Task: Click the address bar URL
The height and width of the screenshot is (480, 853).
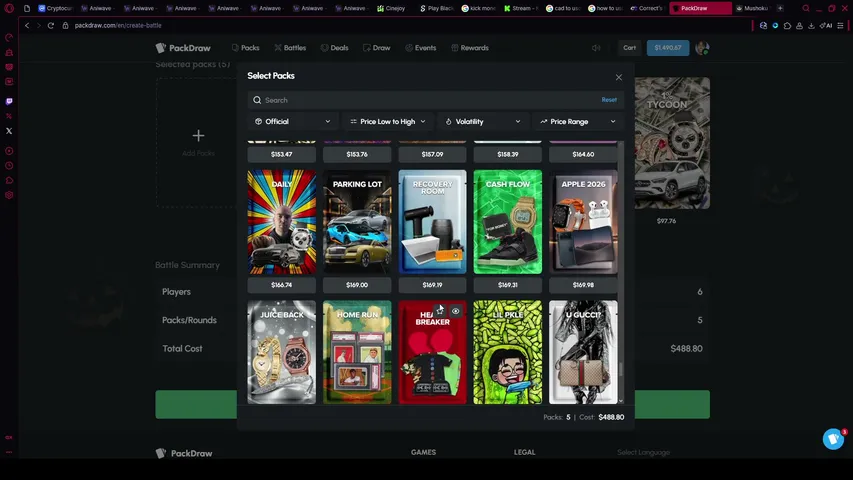Action: point(118,26)
